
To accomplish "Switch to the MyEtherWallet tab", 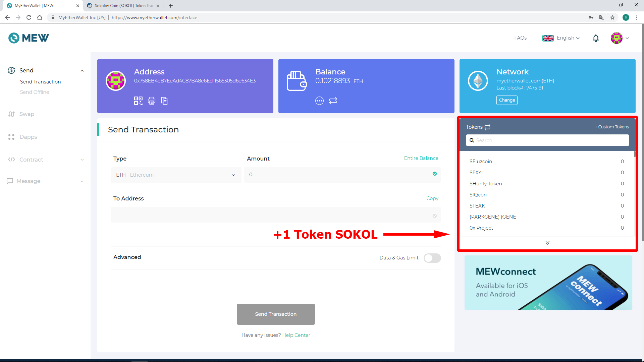I will 43,6.
